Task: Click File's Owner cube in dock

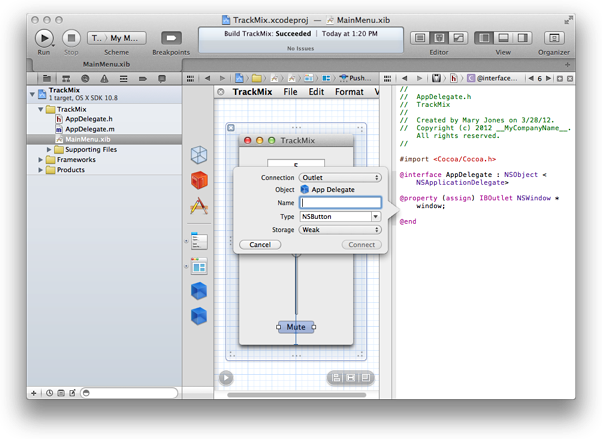Action: (x=199, y=155)
